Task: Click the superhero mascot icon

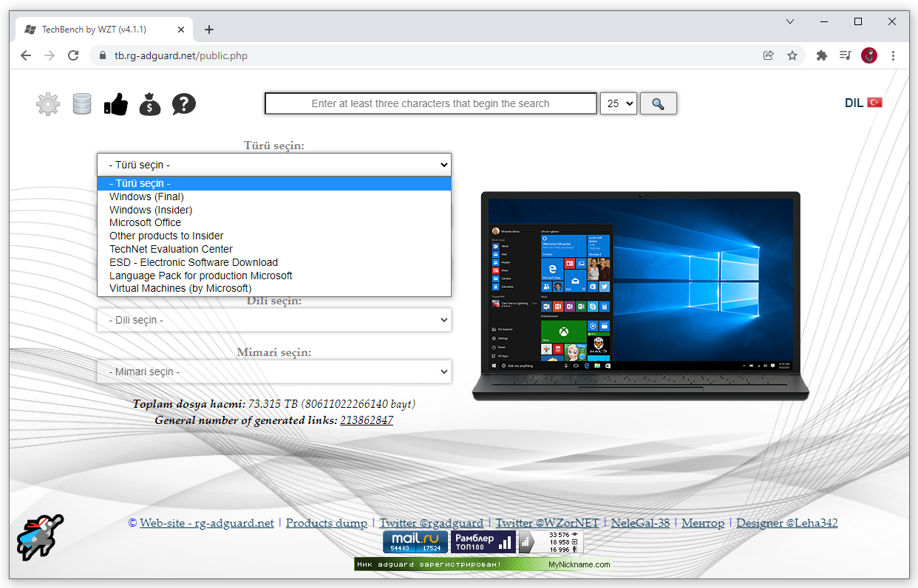Action: pyautogui.click(x=40, y=537)
